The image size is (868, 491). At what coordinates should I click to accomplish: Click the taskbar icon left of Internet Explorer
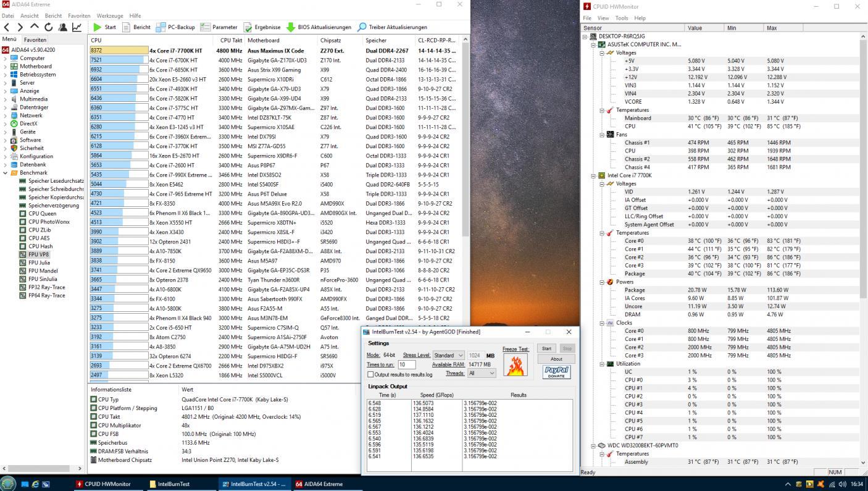pos(25,484)
